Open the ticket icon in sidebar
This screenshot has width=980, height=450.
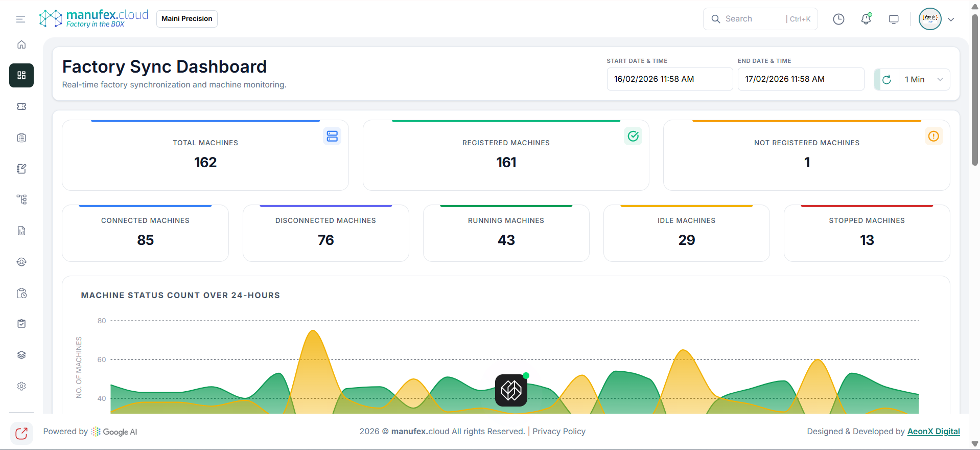pos(21,106)
